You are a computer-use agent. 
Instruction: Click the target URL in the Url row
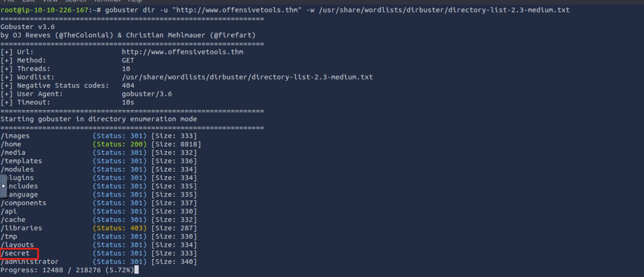[182, 52]
